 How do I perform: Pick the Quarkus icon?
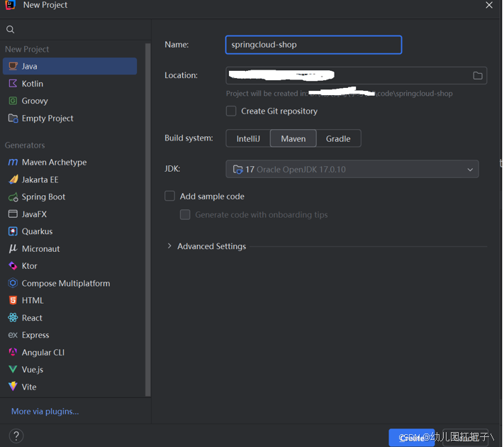click(13, 231)
